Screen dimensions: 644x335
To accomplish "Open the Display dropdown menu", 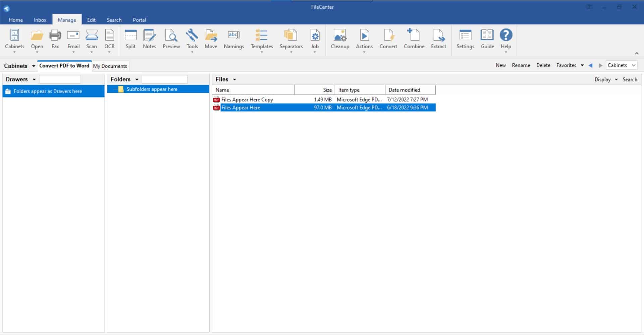I will [x=606, y=79].
